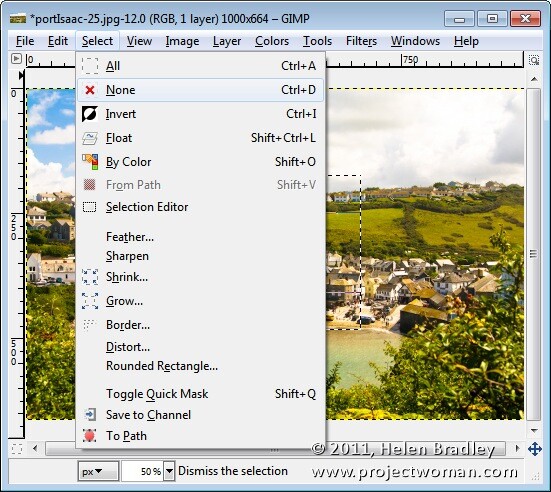Toggle Quick Mask button at bottom-left corner

click(x=17, y=449)
